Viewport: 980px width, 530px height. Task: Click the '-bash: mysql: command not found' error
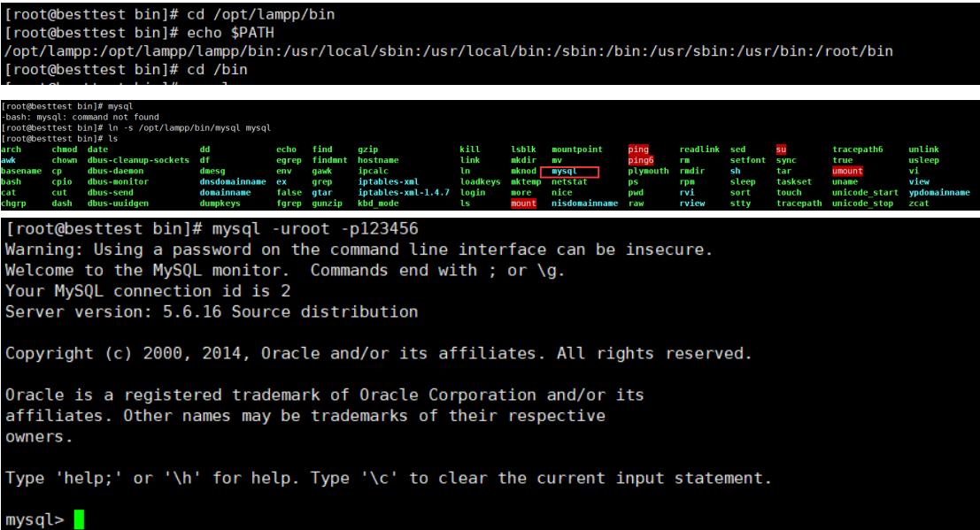coord(80,117)
